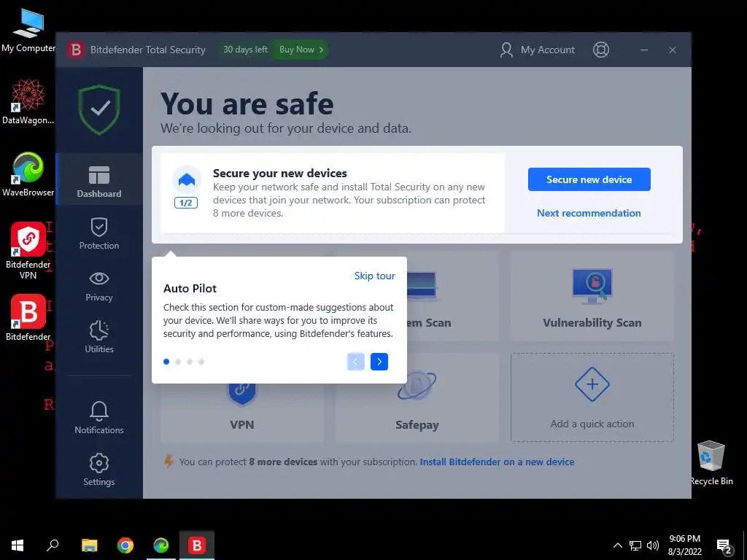
Task: Click the green shield status icon
Action: click(x=99, y=109)
